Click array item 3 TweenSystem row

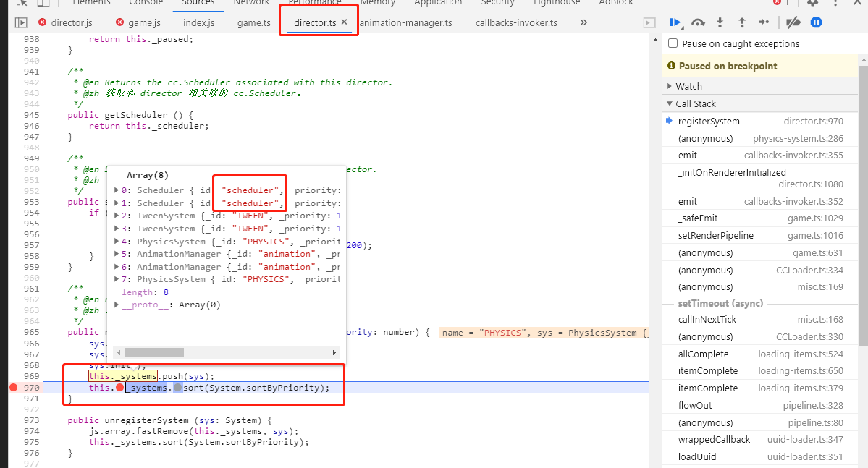(227, 229)
